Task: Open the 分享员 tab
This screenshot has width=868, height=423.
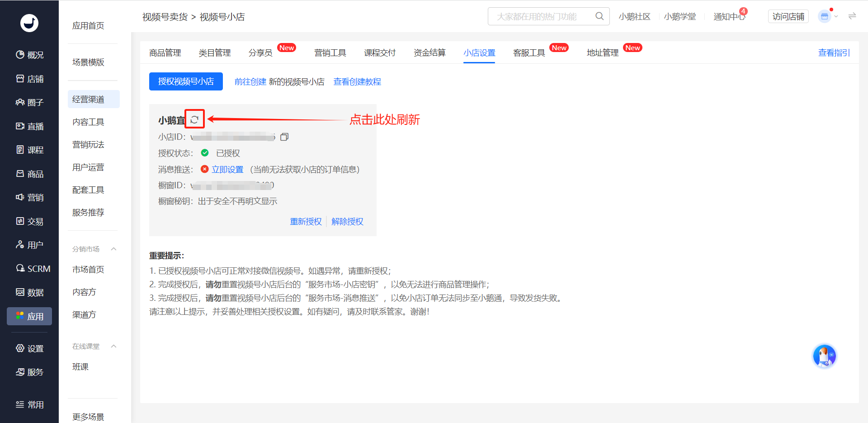Action: click(x=260, y=53)
